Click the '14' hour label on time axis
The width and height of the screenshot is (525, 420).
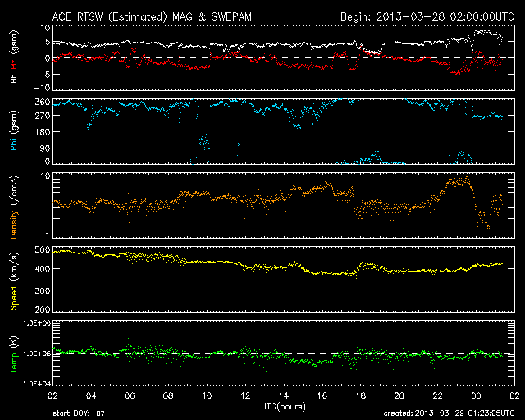[x=284, y=396]
